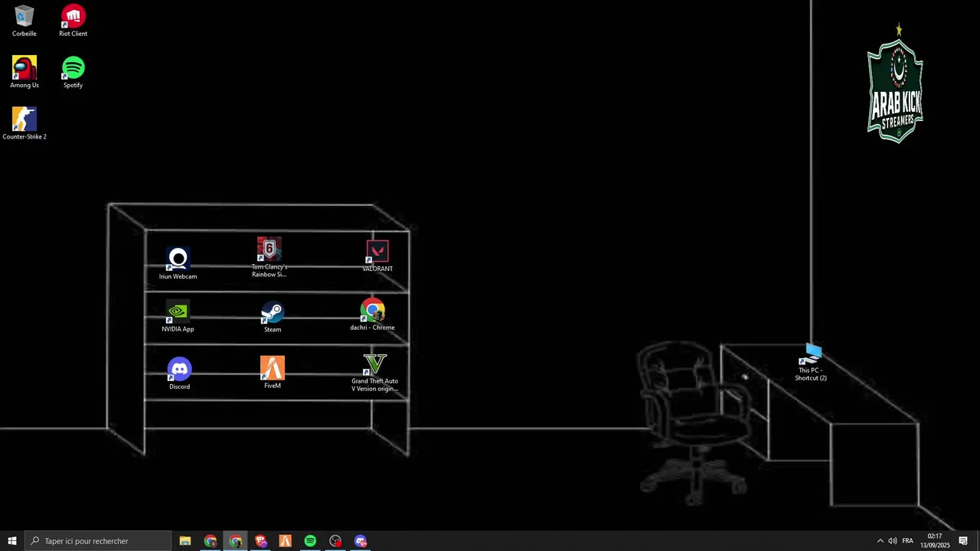This screenshot has width=980, height=551.
Task: Open the Windows Start menu
Action: [12, 541]
